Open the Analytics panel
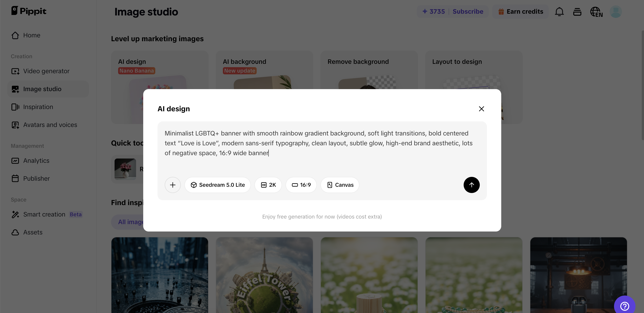The width and height of the screenshot is (644, 313). (36, 161)
